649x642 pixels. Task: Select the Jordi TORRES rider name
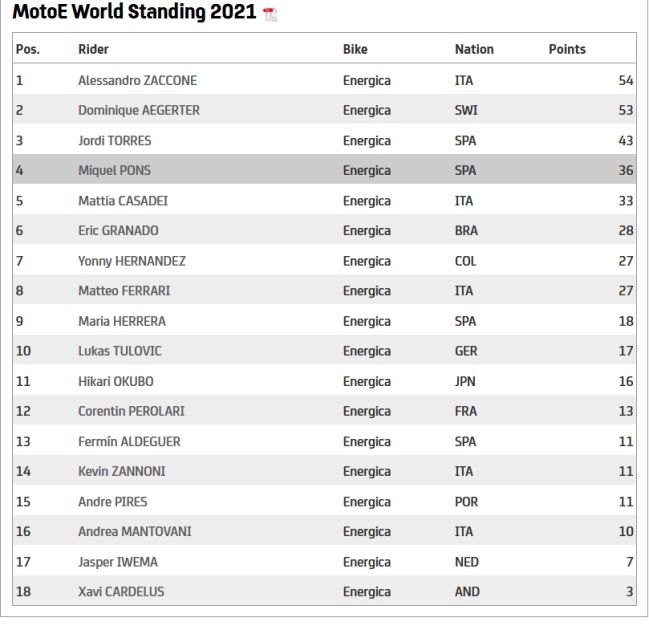point(115,141)
